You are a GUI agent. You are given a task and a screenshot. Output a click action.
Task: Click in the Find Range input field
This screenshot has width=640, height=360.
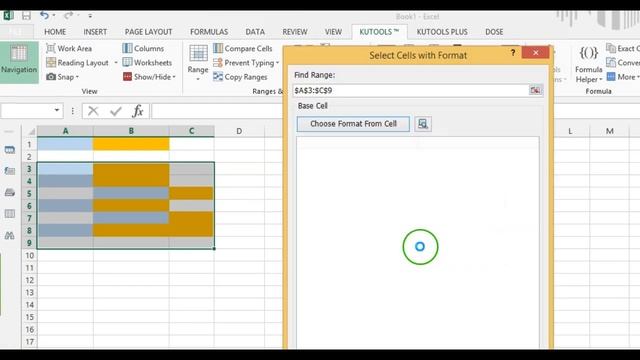(411, 90)
